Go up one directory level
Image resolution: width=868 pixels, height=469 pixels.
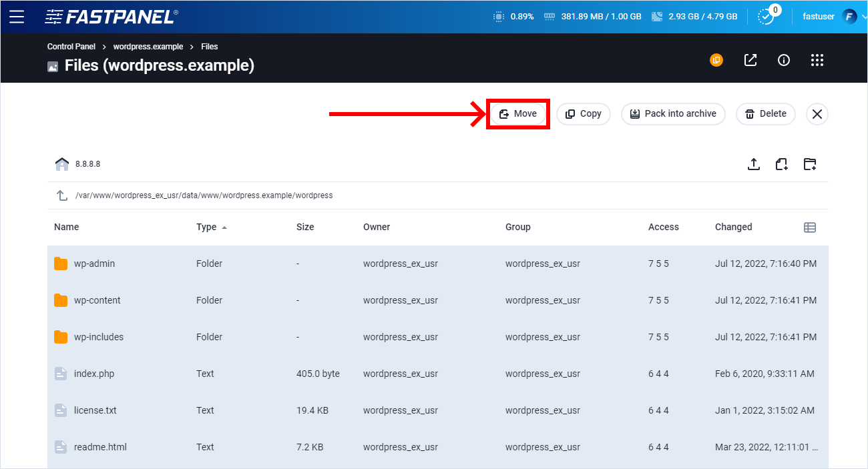point(62,195)
